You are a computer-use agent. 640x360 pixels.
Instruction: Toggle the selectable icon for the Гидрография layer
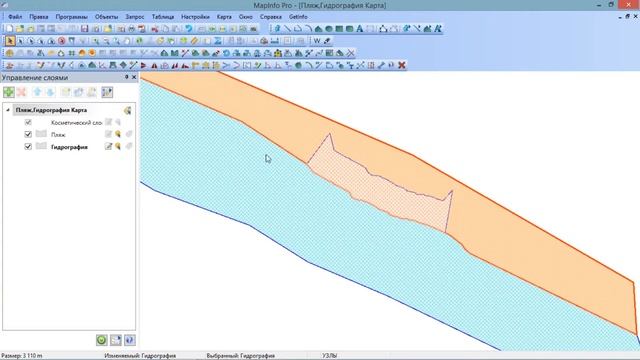118,146
